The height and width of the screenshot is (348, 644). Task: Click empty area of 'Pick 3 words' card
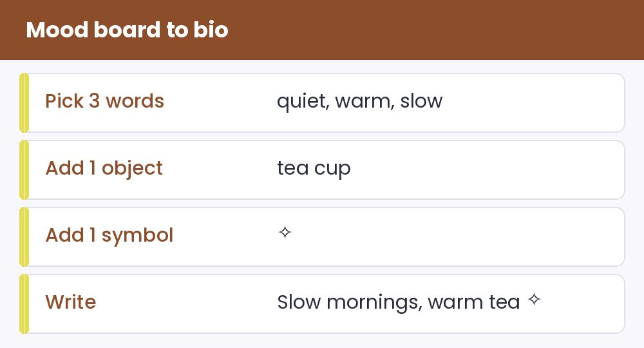pos(534,102)
